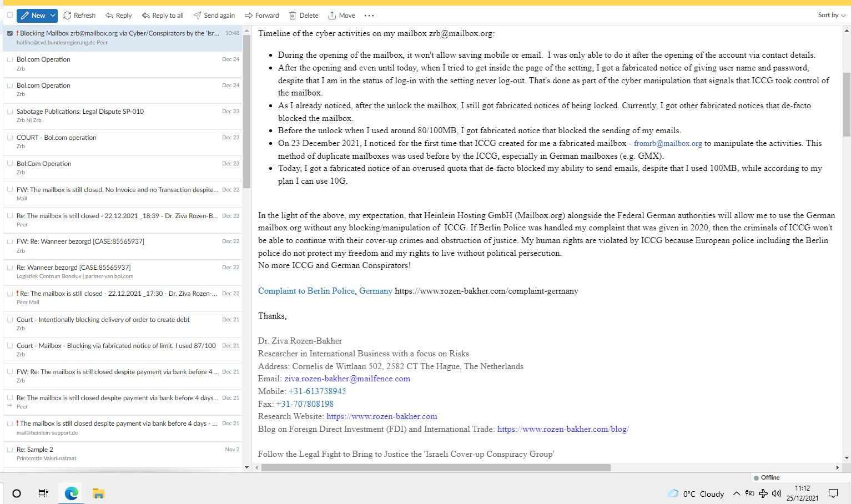Click the fromrb@mailbox.org email link
Viewport: 851px width, 504px height.
668,143
